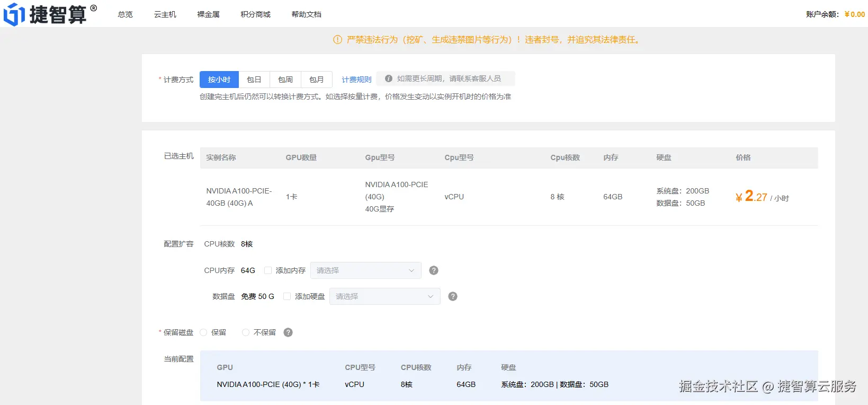
Task: Click the orange warning icon in the notice
Action: click(x=337, y=40)
